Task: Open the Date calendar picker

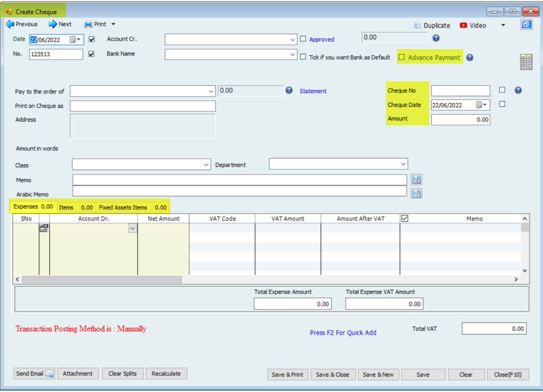Action: (x=75, y=40)
